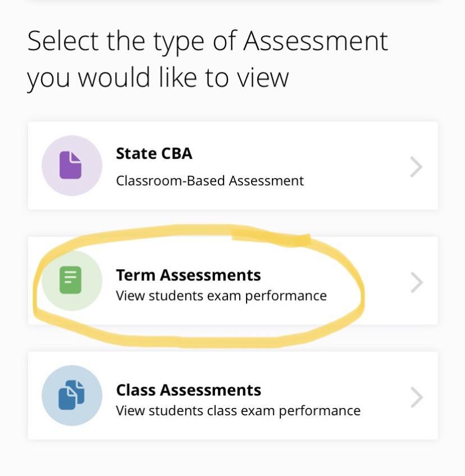Click the Term Assessments bold title text
The height and width of the screenshot is (476, 465).
pyautogui.click(x=188, y=275)
